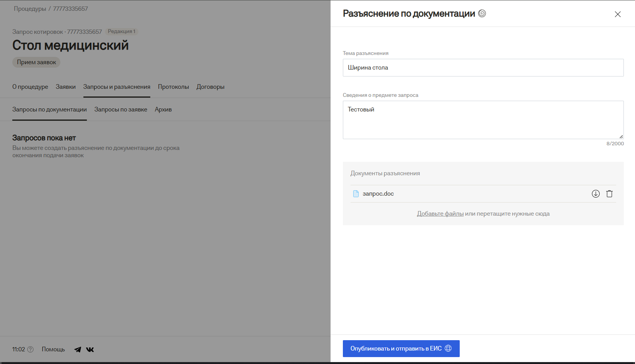Screen dimensions: 635x364
Task: Switch to Запросы по заявке subtab
Action: click(x=121, y=110)
